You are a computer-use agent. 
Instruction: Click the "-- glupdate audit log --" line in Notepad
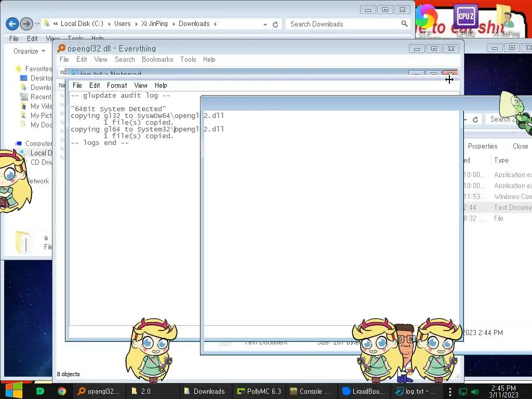point(121,96)
